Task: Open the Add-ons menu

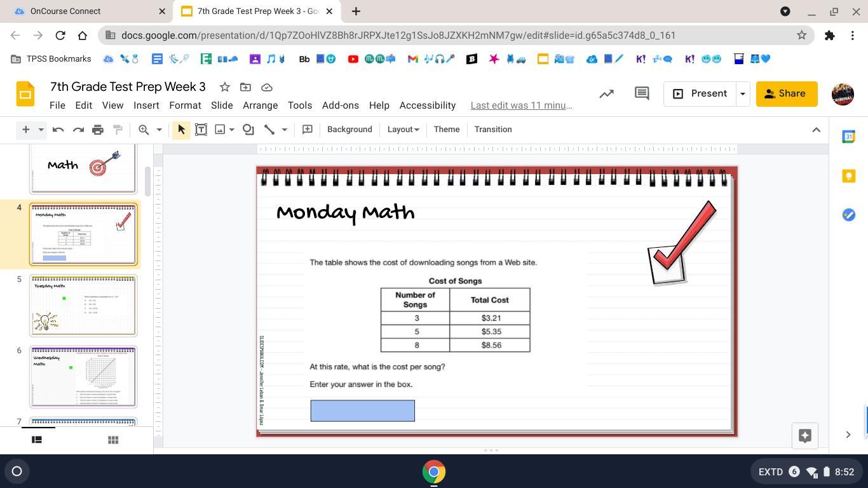Action: 341,105
